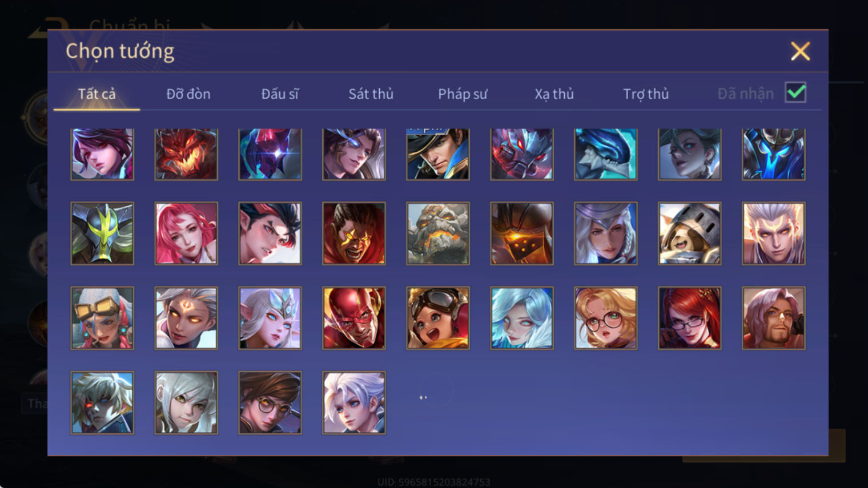The height and width of the screenshot is (488, 868).
Task: Pick the pilot-goggles laughing kid hero
Action: pyautogui.click(x=438, y=318)
